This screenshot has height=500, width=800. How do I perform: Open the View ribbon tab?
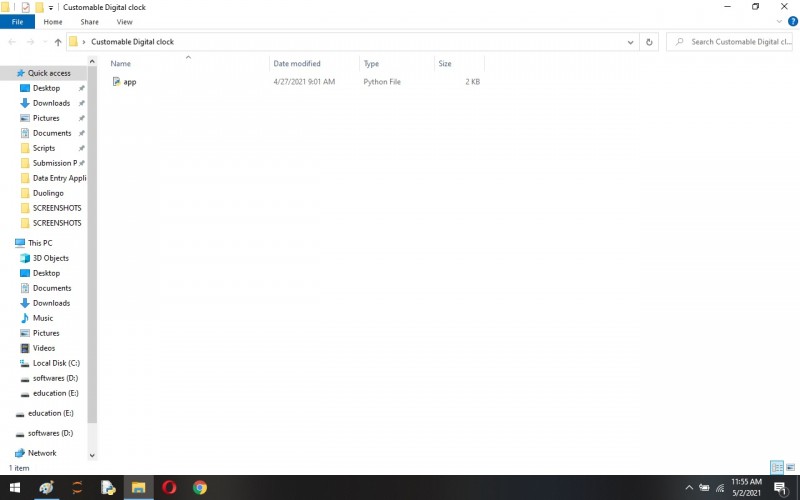[124, 22]
